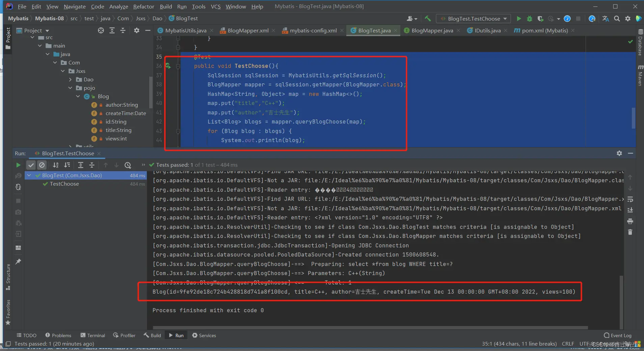This screenshot has height=351, width=644.
Task: Collapse all test results in the Run panel
Action: pos(91,165)
